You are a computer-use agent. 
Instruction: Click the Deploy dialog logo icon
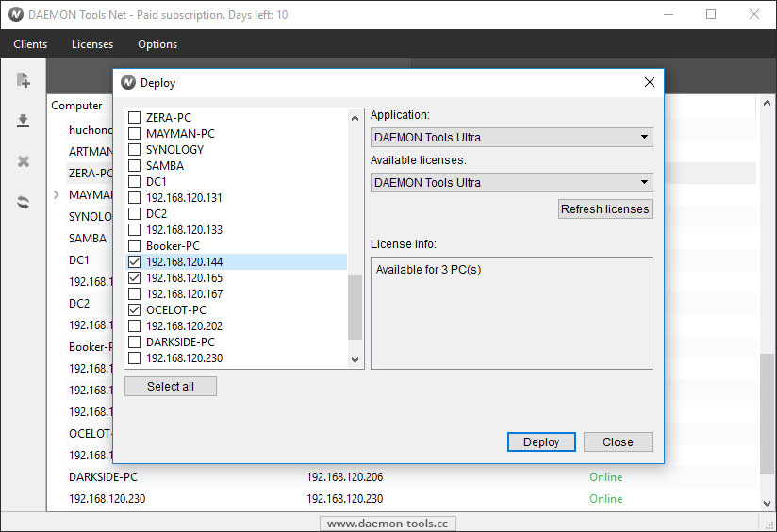click(x=128, y=82)
